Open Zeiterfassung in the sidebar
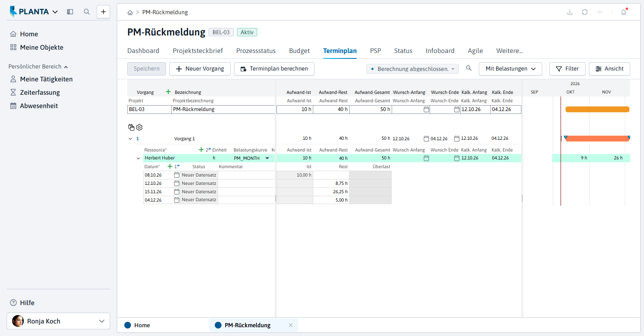 [x=40, y=93]
